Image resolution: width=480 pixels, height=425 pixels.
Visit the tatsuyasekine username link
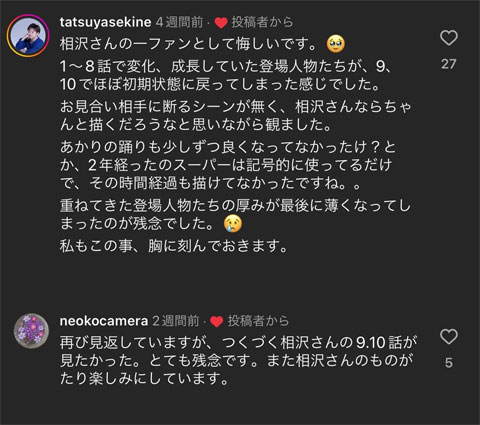(105, 22)
